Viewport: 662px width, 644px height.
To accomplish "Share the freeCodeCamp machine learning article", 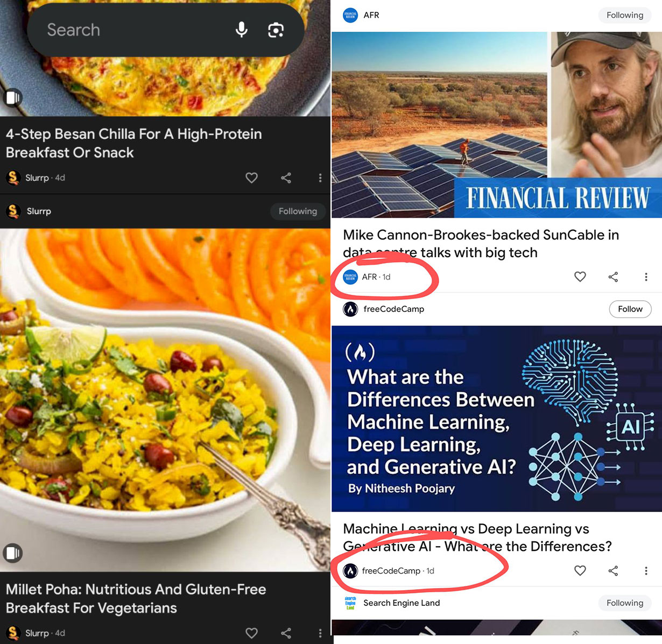I will 613,570.
